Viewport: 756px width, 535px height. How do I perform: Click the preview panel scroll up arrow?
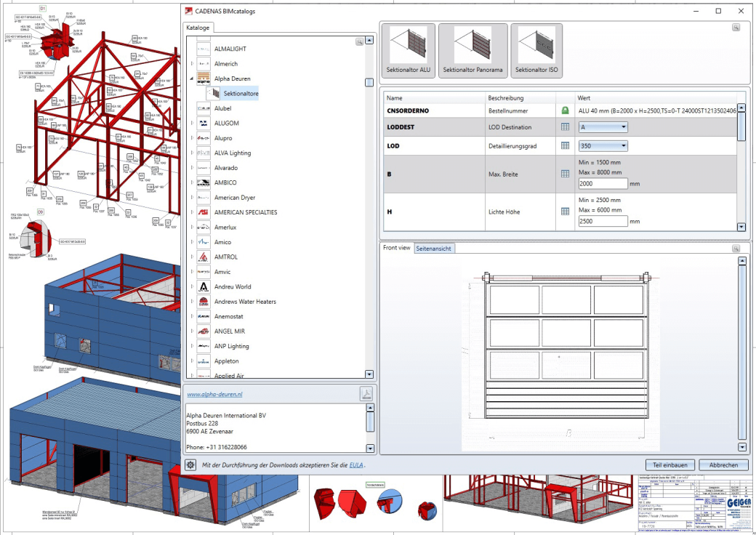pos(742,261)
